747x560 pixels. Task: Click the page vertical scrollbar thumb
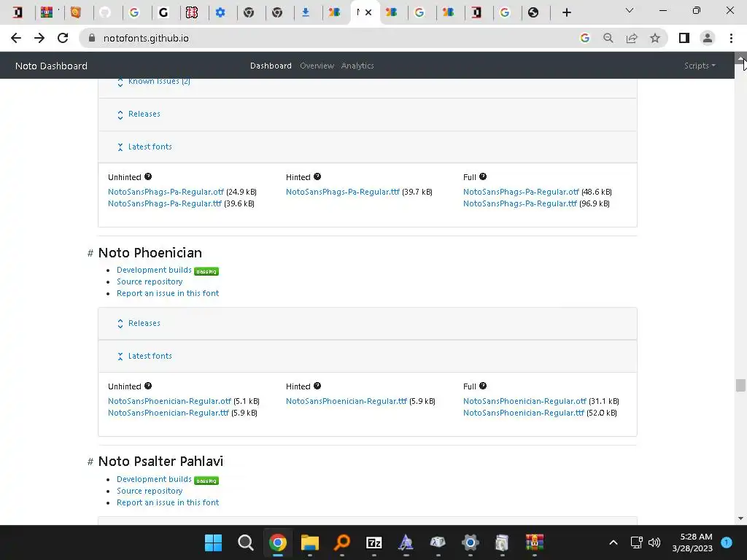tap(740, 385)
